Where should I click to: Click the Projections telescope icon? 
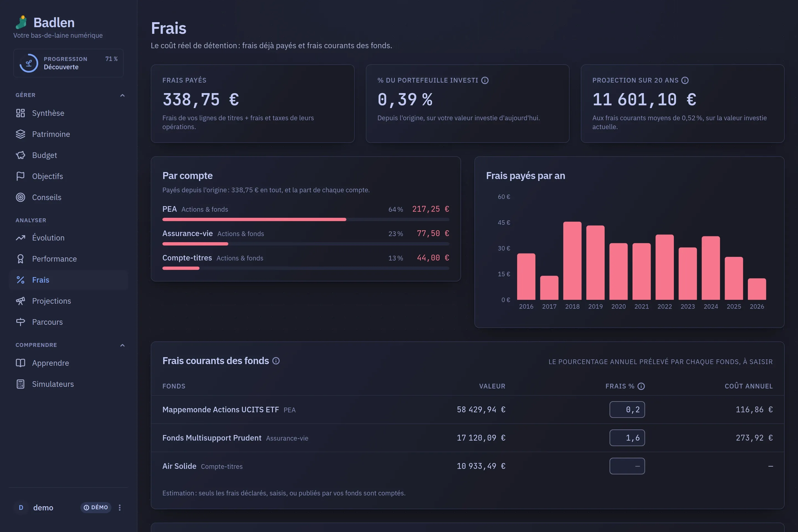(20, 301)
